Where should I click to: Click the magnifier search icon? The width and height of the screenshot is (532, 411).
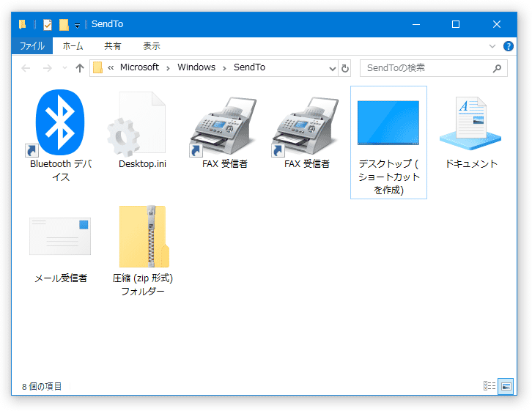coord(497,68)
